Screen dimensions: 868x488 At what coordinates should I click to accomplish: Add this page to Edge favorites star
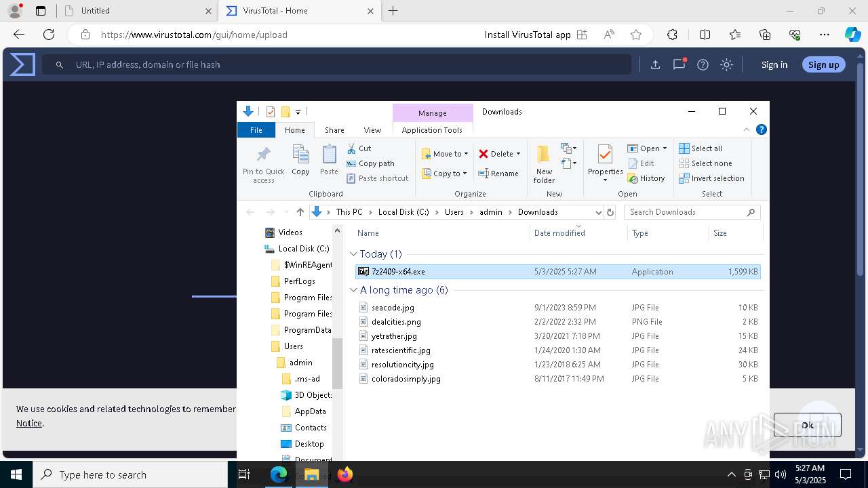pos(636,35)
